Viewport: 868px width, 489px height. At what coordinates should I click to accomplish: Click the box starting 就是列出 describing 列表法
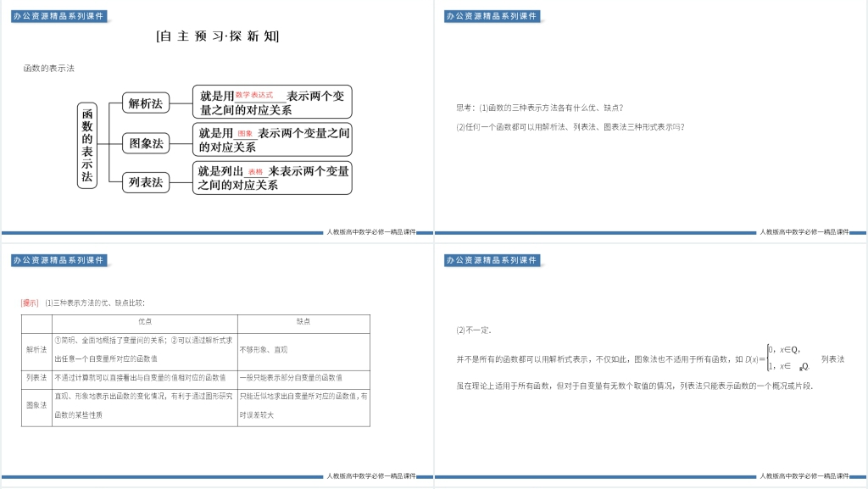(x=272, y=178)
